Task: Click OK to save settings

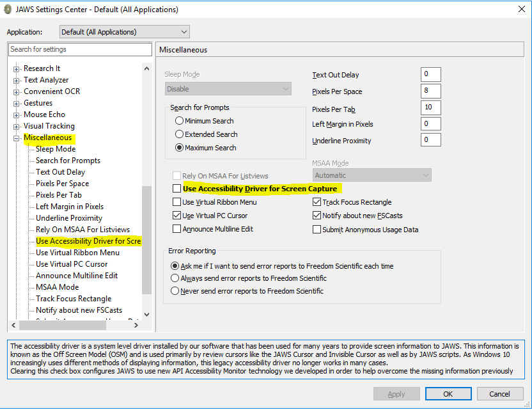Action: [448, 393]
